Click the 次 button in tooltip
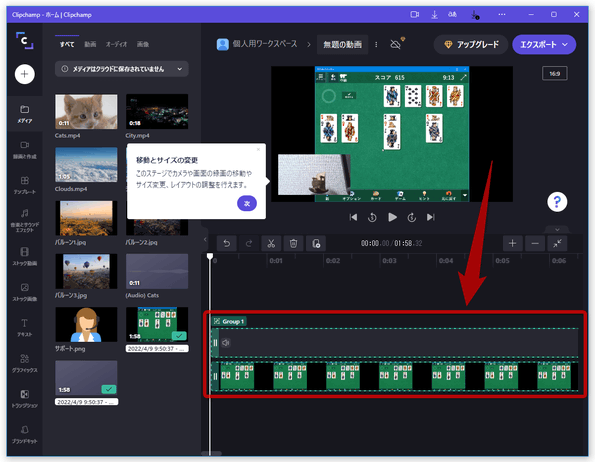The image size is (595, 462). coord(247,203)
